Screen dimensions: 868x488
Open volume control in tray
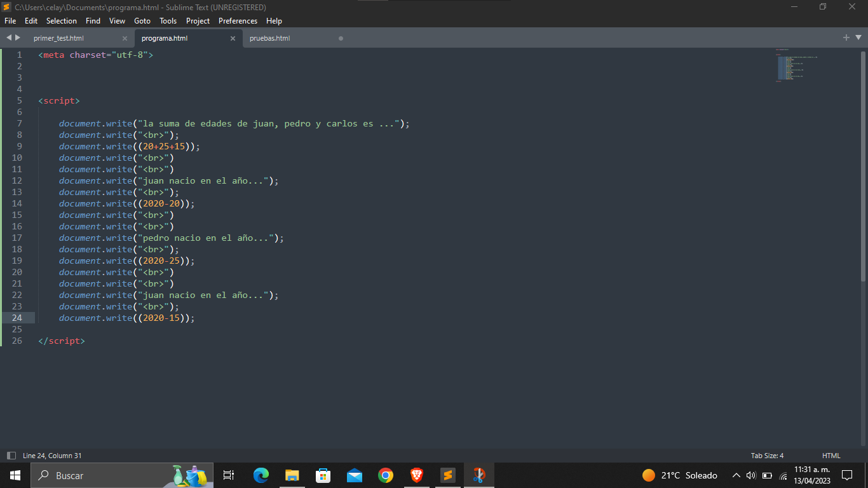click(751, 475)
